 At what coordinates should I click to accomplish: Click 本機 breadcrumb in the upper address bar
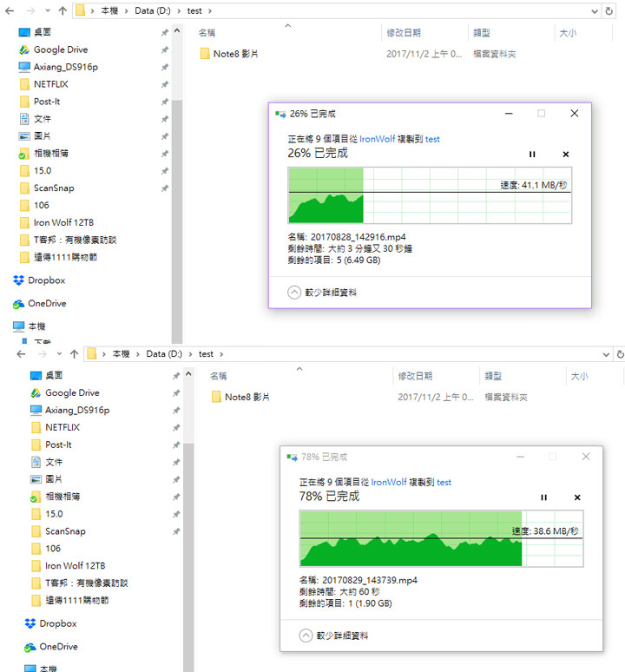tap(109, 10)
